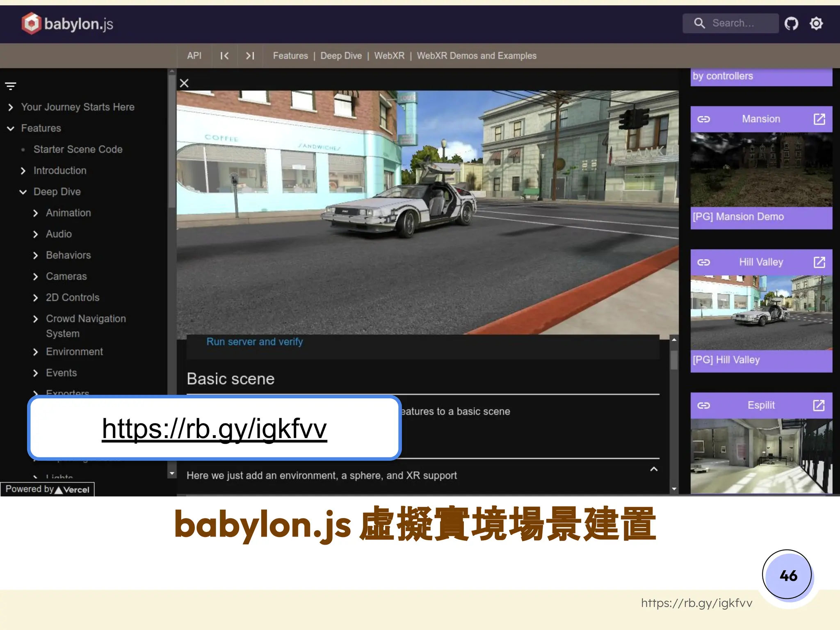Click the Espilit demo thumbnail
The image size is (840, 630).
click(x=761, y=456)
